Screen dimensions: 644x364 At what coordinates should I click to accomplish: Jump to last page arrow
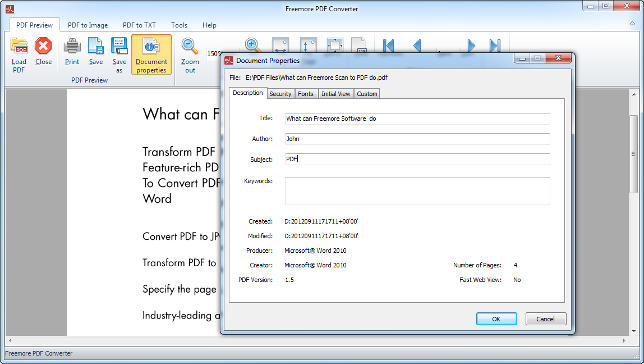tap(495, 46)
